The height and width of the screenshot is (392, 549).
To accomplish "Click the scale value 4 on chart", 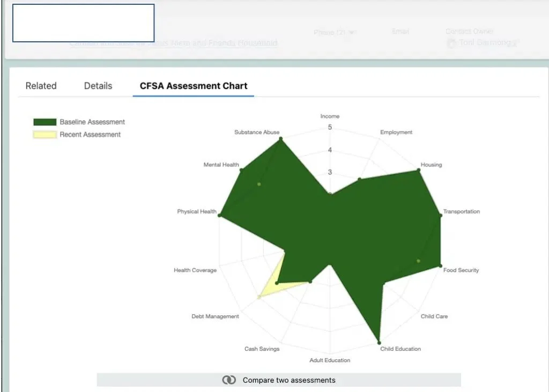I will coord(330,150).
